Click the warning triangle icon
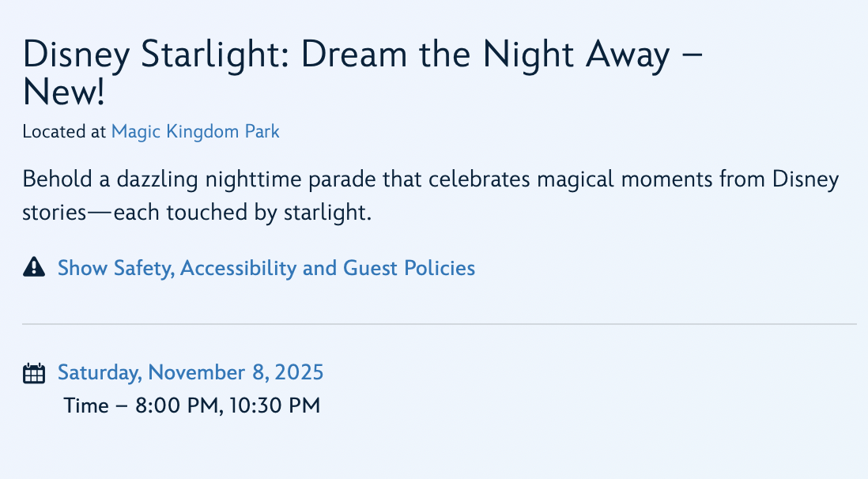The width and height of the screenshot is (868, 479). click(x=34, y=268)
